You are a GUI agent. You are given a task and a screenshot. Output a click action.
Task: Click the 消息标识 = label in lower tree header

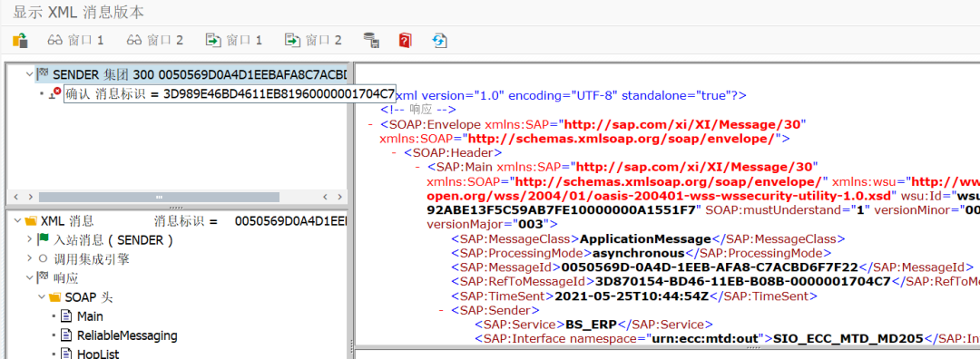186,221
